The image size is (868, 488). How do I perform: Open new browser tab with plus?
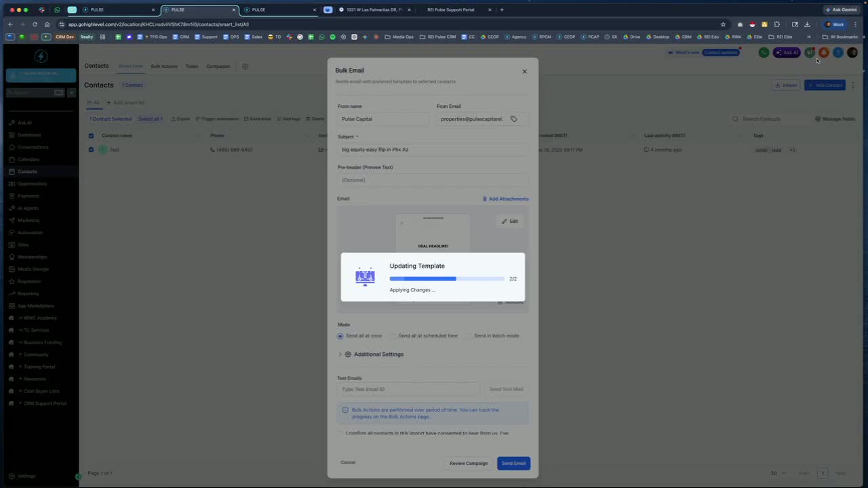[x=502, y=9]
